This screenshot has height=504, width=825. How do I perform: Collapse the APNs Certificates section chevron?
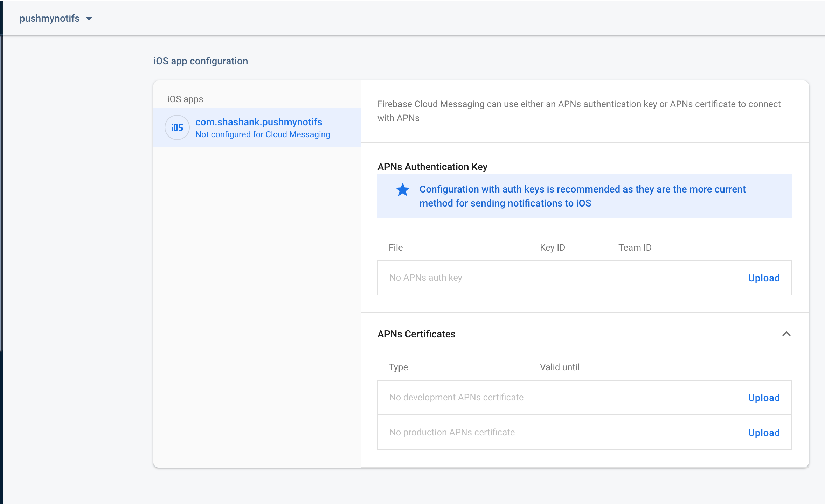(x=786, y=334)
